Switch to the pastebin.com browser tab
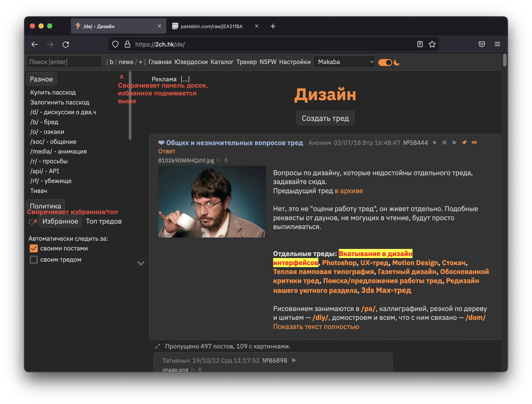 pyautogui.click(x=211, y=26)
